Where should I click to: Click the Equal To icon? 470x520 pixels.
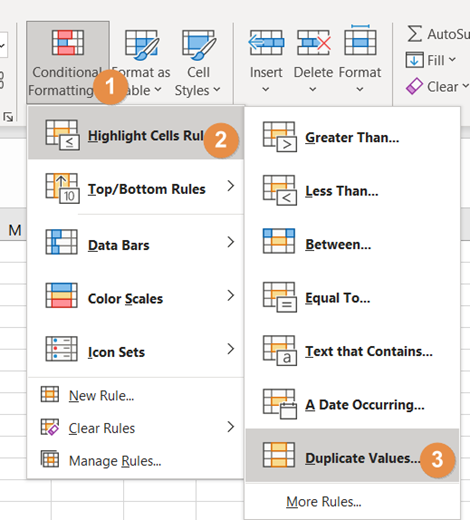click(x=280, y=297)
